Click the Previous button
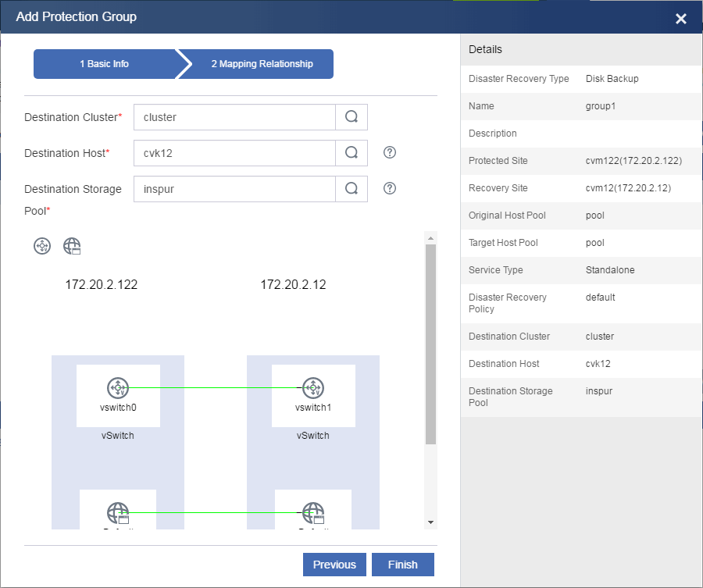This screenshot has width=703, height=588. point(334,565)
